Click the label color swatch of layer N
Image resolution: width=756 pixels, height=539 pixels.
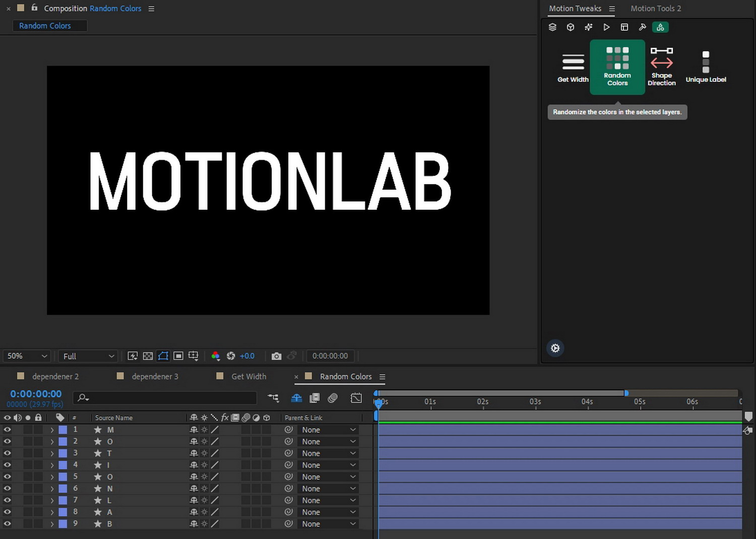(63, 489)
